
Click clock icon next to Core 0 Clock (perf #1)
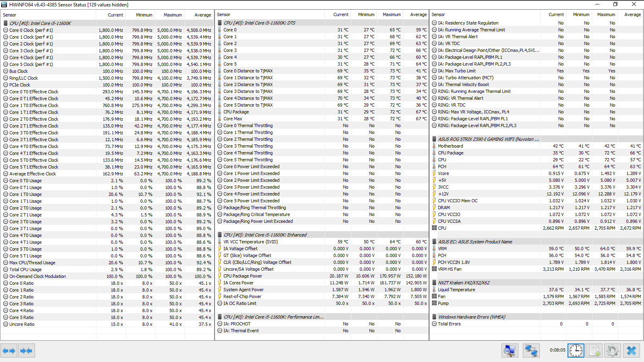coord(6,30)
